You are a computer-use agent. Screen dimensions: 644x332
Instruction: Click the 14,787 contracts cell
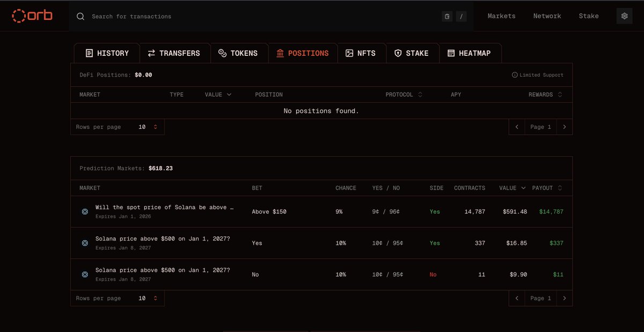click(x=474, y=212)
